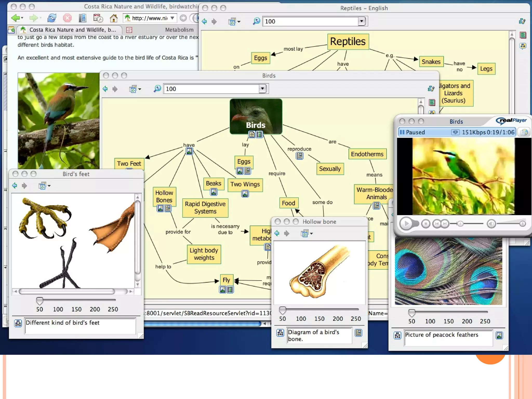Expand the zoom level dropdown in Birds window
Image resolution: width=532 pixels, height=399 pixels.
point(262,89)
